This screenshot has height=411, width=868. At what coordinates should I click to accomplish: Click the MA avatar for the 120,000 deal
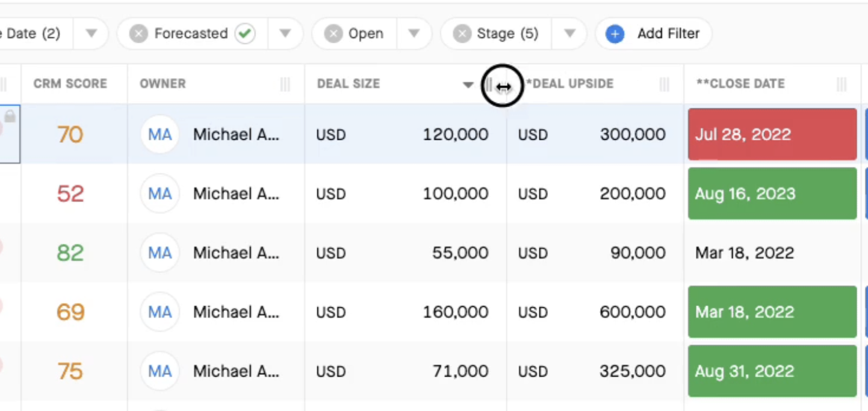click(x=160, y=134)
